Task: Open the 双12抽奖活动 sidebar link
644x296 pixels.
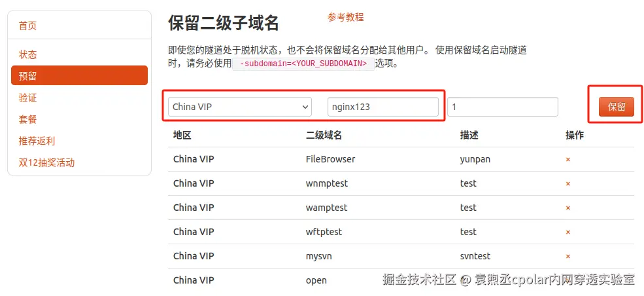Action: pos(46,163)
